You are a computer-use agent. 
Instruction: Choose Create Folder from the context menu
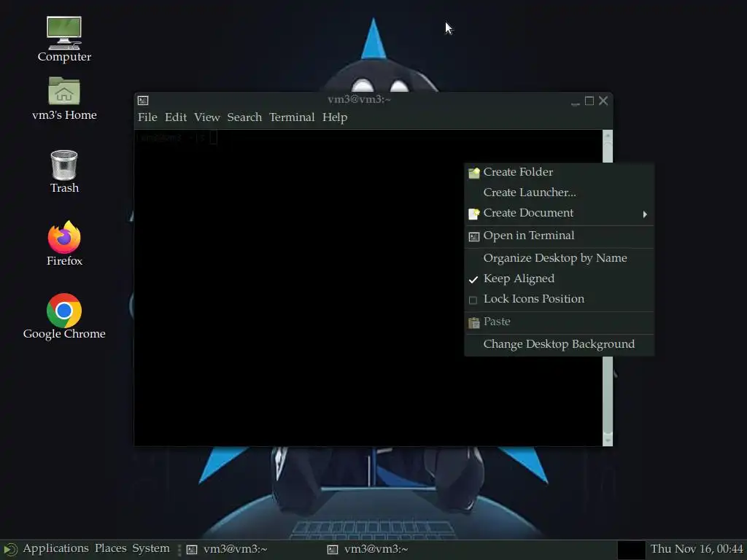point(559,172)
